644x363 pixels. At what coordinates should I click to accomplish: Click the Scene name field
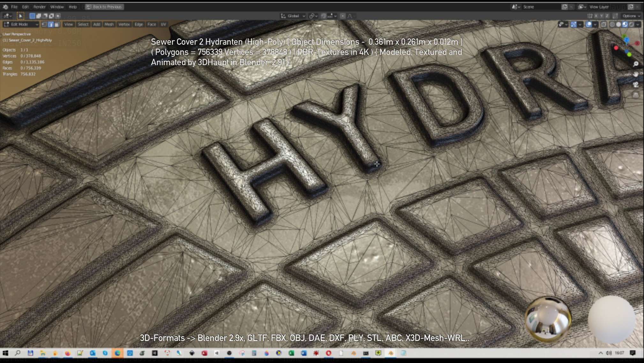(x=541, y=7)
